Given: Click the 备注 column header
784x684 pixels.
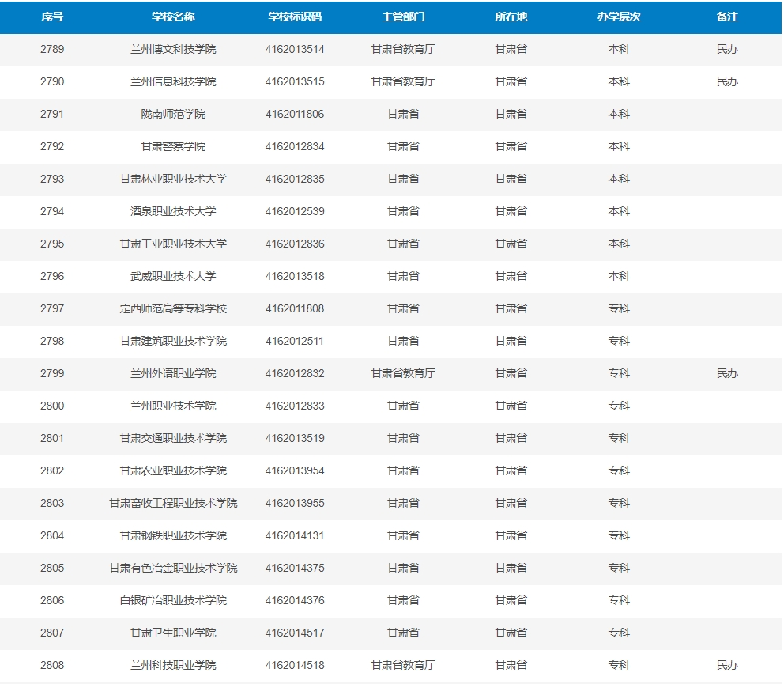Looking at the screenshot, I should 727,17.
